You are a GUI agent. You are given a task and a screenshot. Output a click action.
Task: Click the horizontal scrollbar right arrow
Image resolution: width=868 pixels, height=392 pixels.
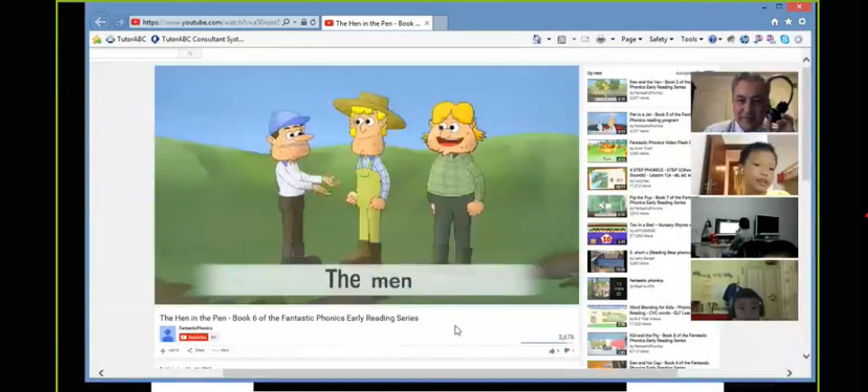click(789, 373)
